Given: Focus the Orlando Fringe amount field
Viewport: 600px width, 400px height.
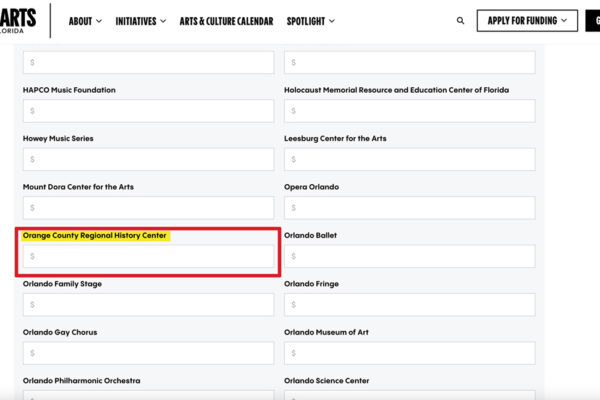Looking at the screenshot, I should click(409, 305).
